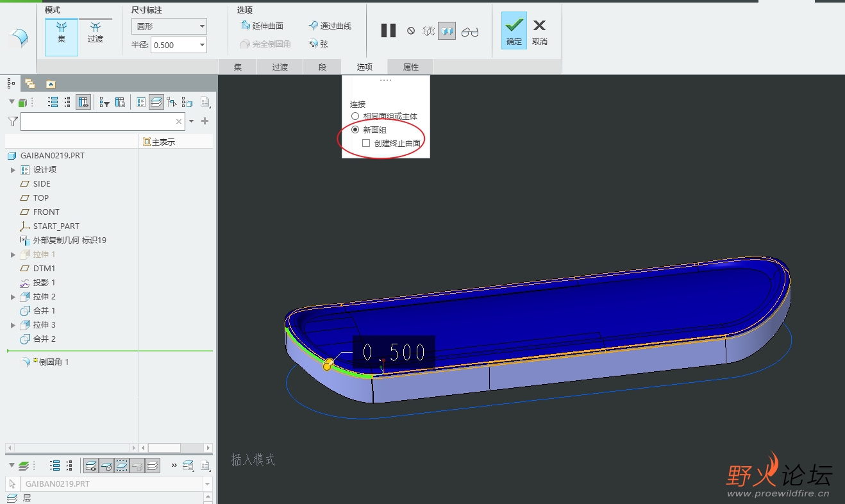Image resolution: width=845 pixels, height=504 pixels.
Task: Expand the 拉伸 2 feature node
Action: click(x=13, y=297)
